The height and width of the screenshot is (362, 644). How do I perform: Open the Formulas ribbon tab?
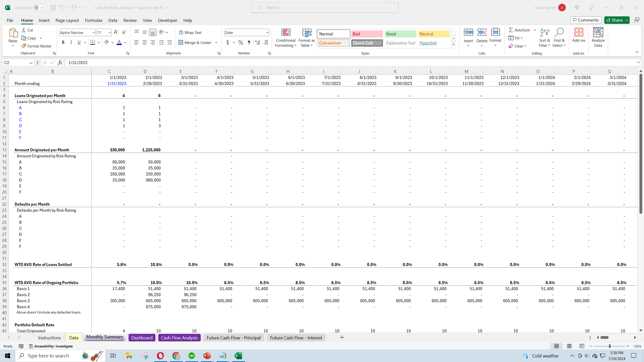tap(94, 20)
